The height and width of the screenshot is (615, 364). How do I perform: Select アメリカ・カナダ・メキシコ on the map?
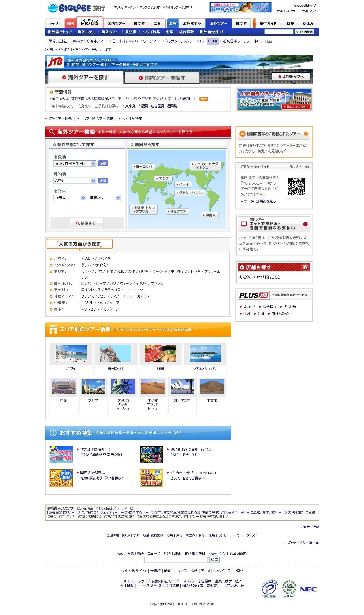click(x=205, y=166)
